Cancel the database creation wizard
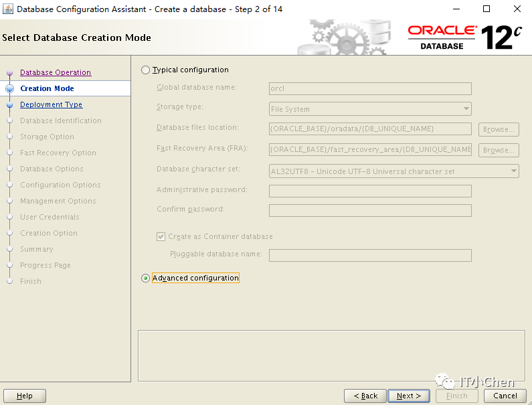 (x=505, y=396)
